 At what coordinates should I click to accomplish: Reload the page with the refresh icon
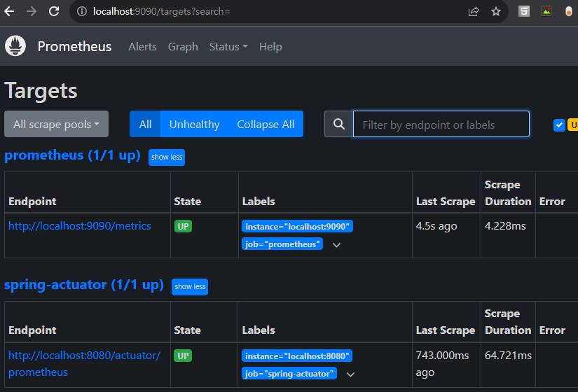tap(54, 11)
